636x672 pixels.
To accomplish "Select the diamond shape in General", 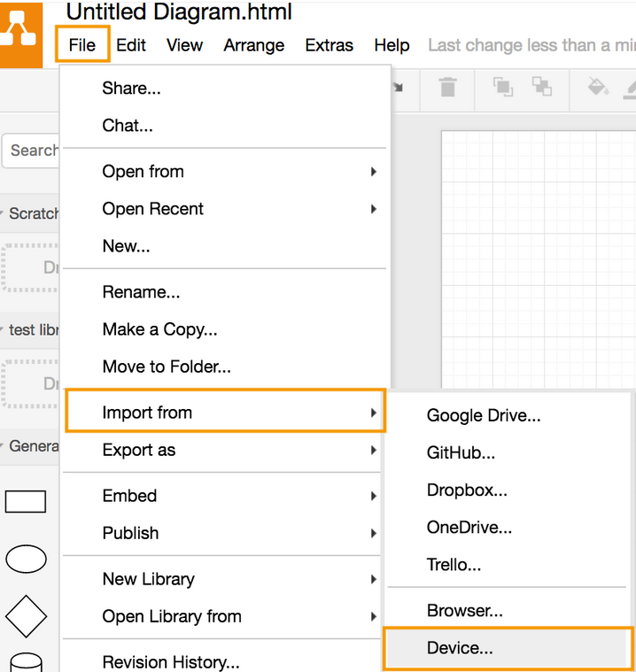I will click(x=26, y=616).
